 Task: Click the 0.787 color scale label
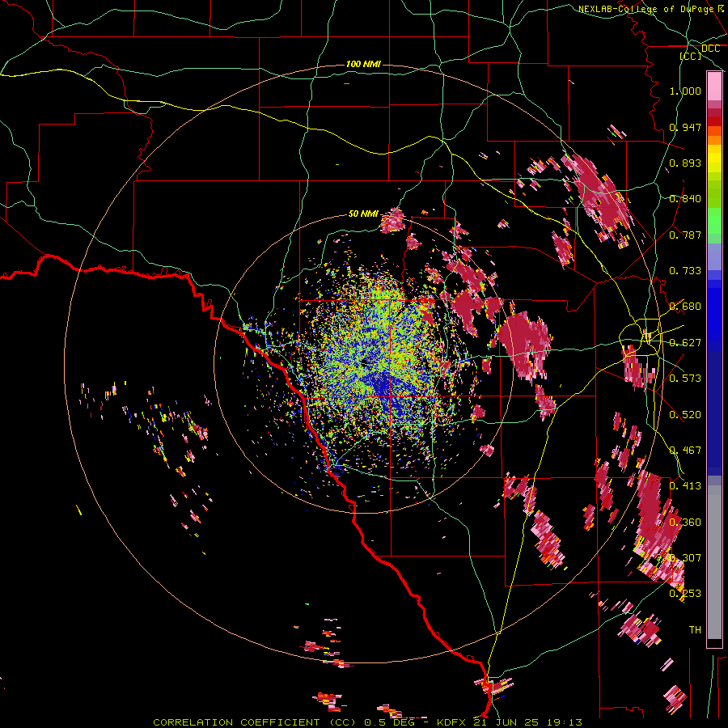(685, 235)
